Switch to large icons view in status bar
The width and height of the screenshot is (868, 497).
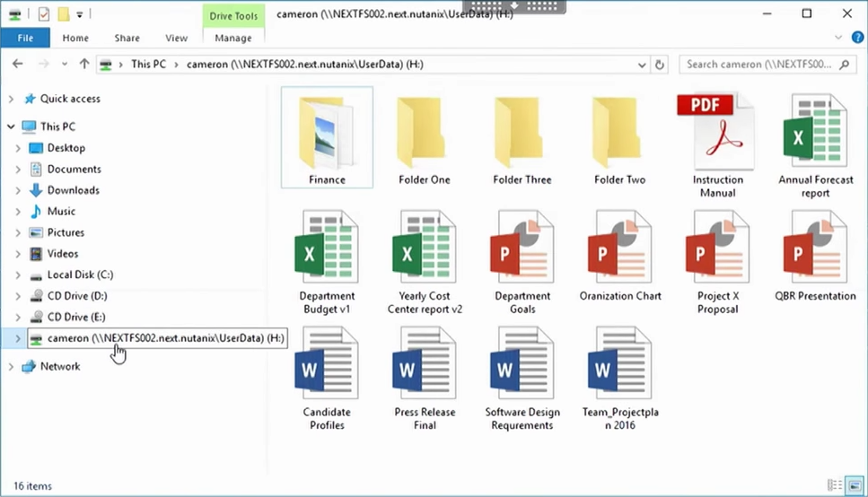coord(855,485)
